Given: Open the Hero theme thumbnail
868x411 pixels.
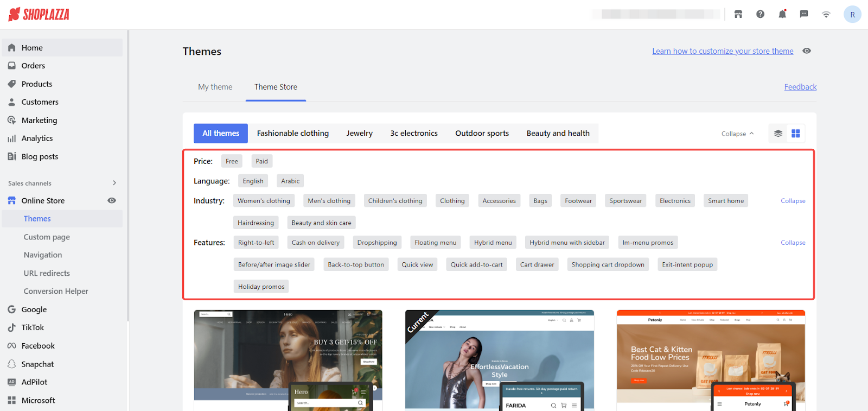Looking at the screenshot, I should (x=288, y=361).
